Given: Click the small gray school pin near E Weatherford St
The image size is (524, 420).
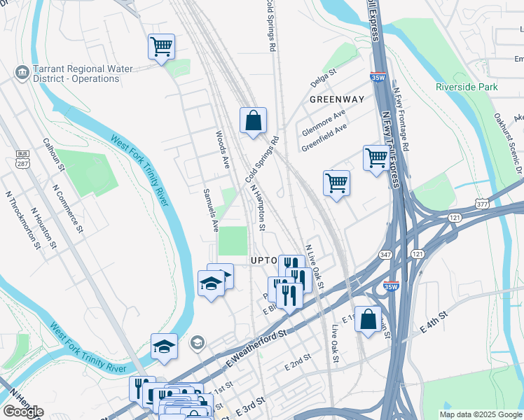Looking at the screenshot, I should coord(198,343).
